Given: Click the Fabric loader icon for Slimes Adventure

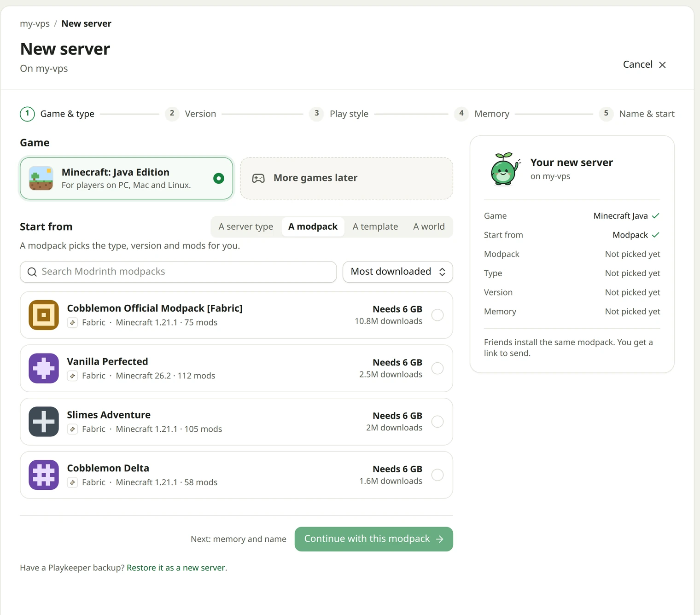Looking at the screenshot, I should point(72,429).
